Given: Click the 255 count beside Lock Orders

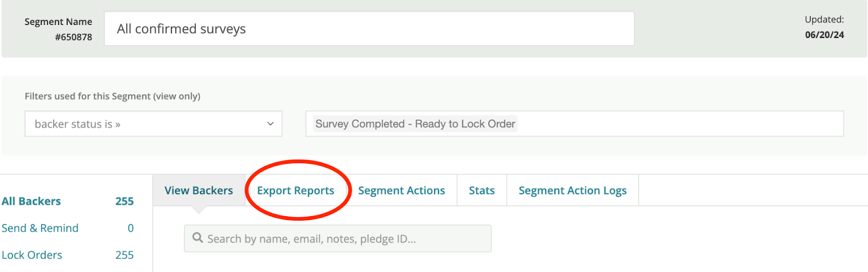Looking at the screenshot, I should coord(124,255).
